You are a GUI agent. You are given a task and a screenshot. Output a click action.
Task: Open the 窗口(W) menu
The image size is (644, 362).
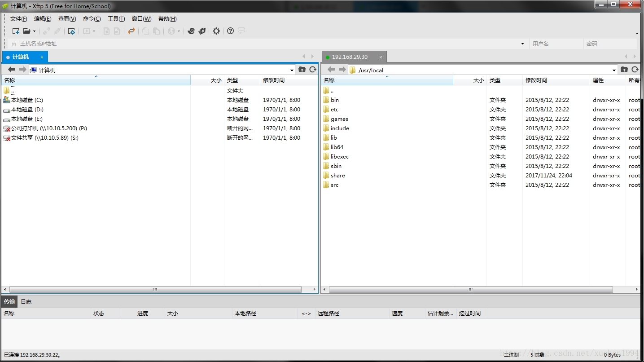[x=141, y=19]
